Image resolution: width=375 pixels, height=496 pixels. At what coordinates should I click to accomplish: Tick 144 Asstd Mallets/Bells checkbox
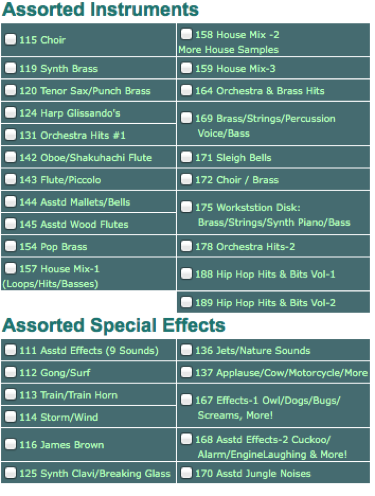[11, 201]
